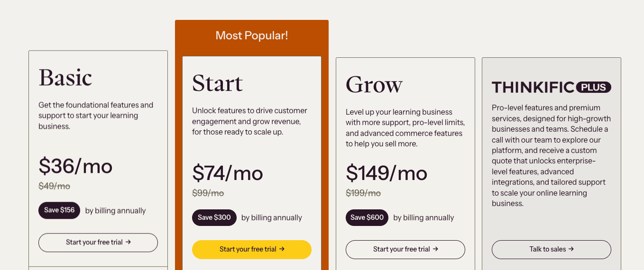The width and height of the screenshot is (644, 270).
Task: Click the Most Popular! banner
Action: pyautogui.click(x=251, y=36)
